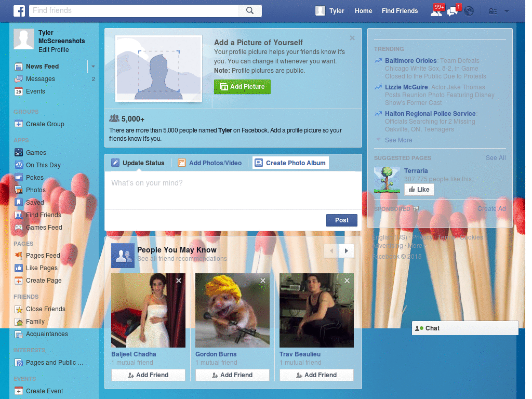532x399 pixels.
Task: Click Edit Profile link
Action: tap(54, 49)
